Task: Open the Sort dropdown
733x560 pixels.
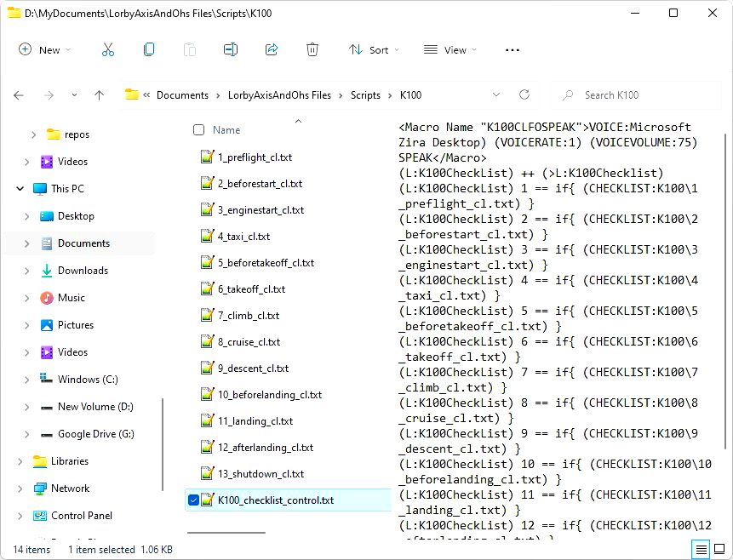Action: (x=374, y=49)
